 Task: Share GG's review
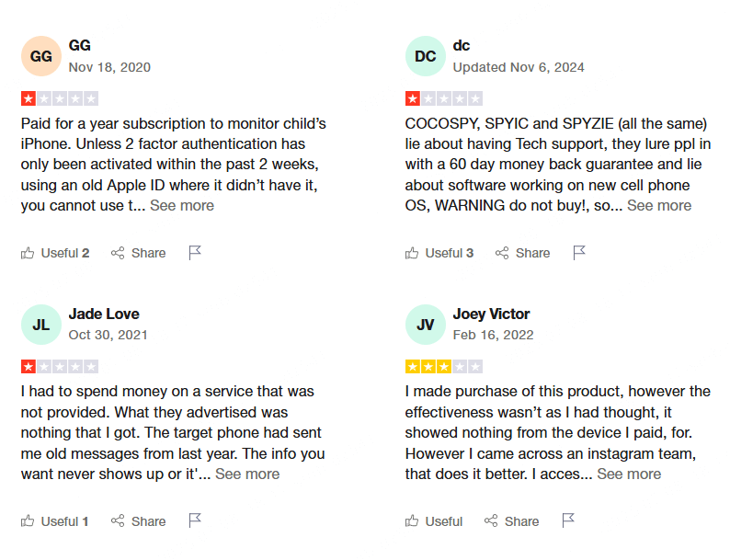138,253
